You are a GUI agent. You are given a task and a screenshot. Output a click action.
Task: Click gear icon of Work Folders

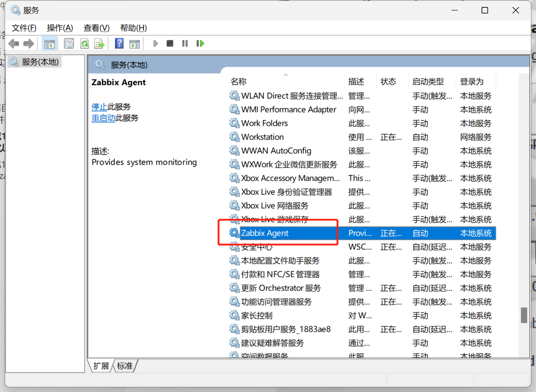(x=234, y=123)
